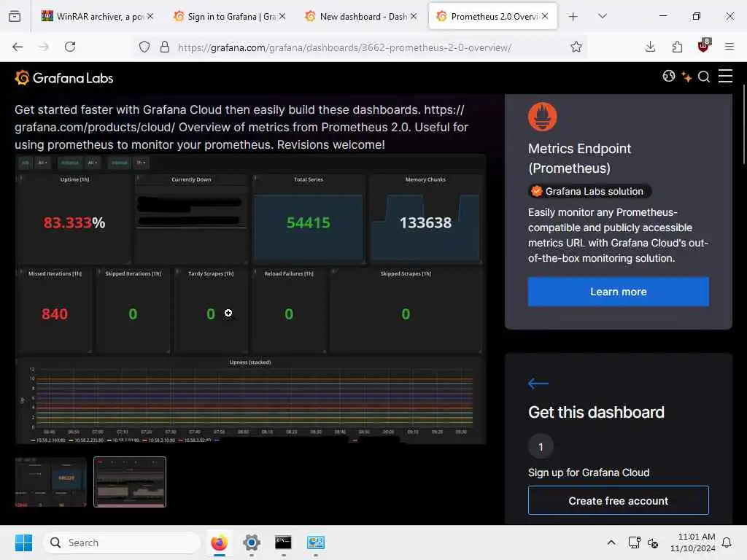
Task: Click the large dashboard preview image
Action: [x=250, y=299]
